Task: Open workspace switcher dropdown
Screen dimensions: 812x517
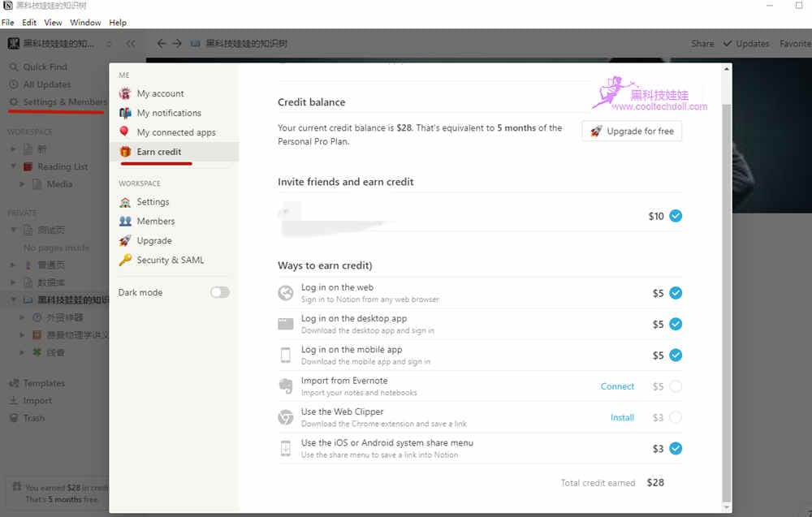Action: (x=58, y=44)
